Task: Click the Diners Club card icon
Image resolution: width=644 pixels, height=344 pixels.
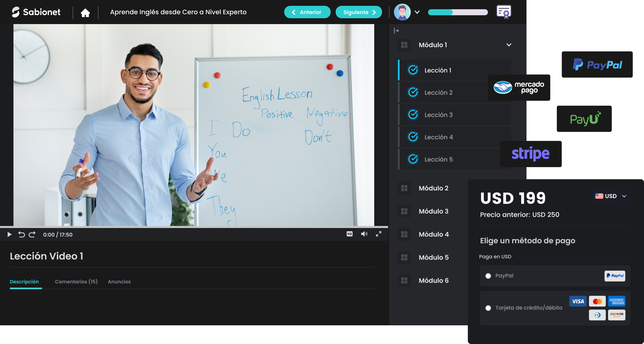Action: (597, 315)
